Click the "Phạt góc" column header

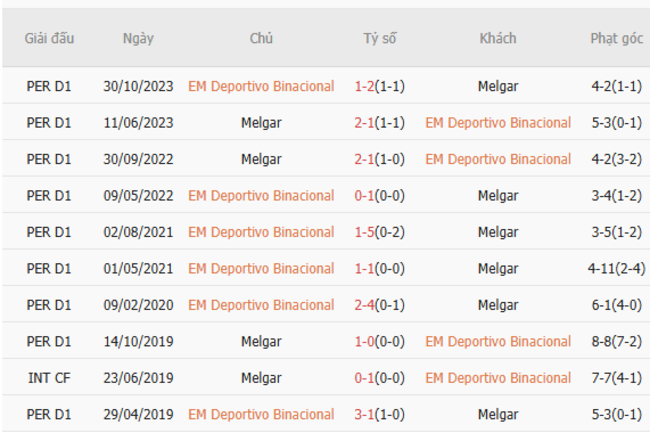coord(615,39)
